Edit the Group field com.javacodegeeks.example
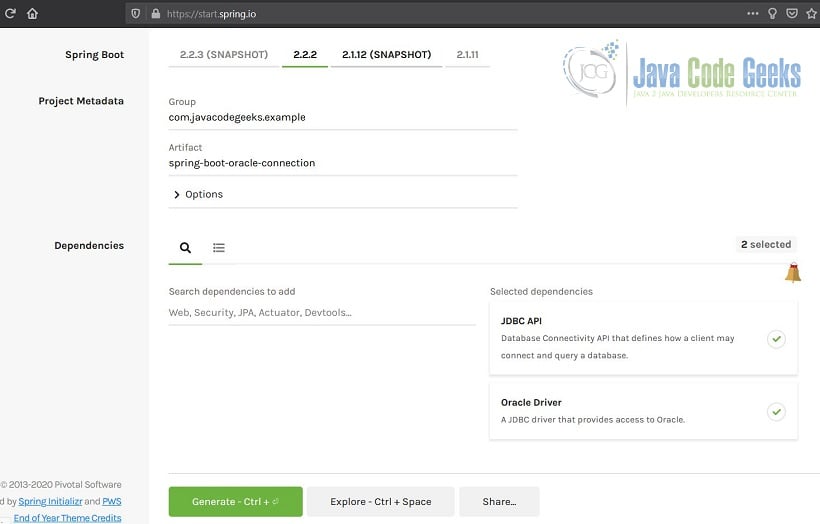This screenshot has height=524, width=820. [x=343, y=117]
